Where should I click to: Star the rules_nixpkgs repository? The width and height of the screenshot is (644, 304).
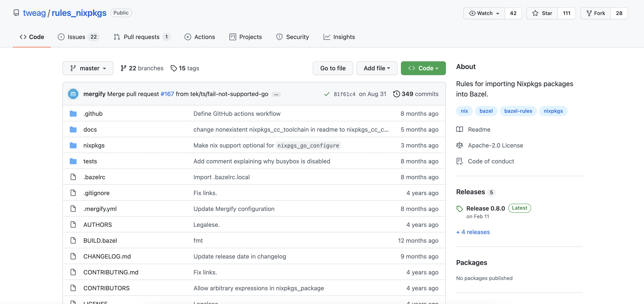[542, 13]
